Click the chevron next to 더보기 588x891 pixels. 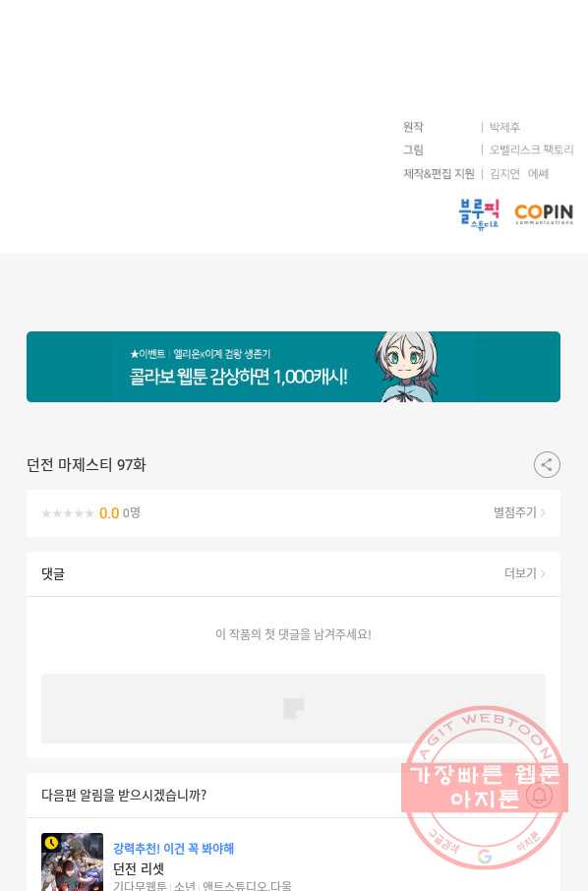543,574
